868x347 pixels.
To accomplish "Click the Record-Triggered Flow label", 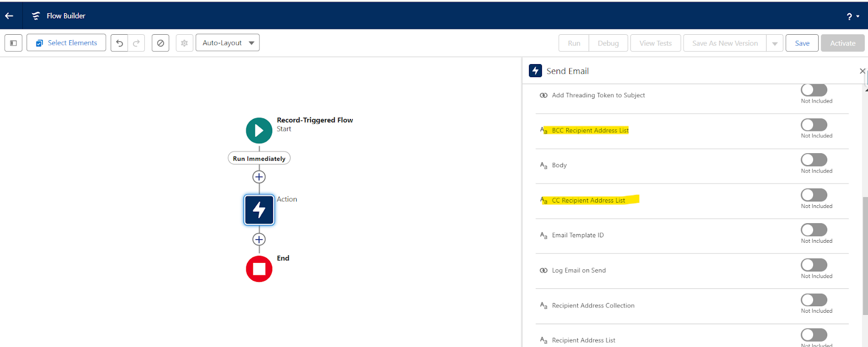I will pos(315,120).
